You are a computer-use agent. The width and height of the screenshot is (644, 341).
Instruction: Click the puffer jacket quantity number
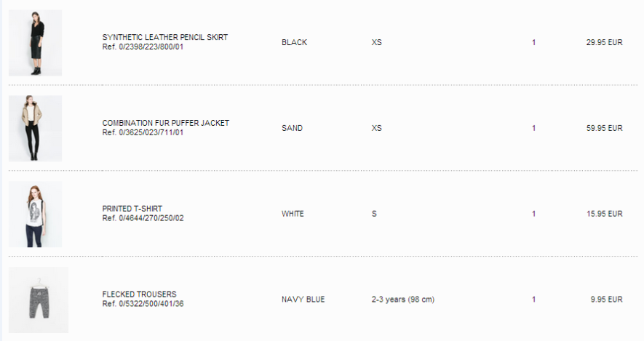tap(533, 129)
